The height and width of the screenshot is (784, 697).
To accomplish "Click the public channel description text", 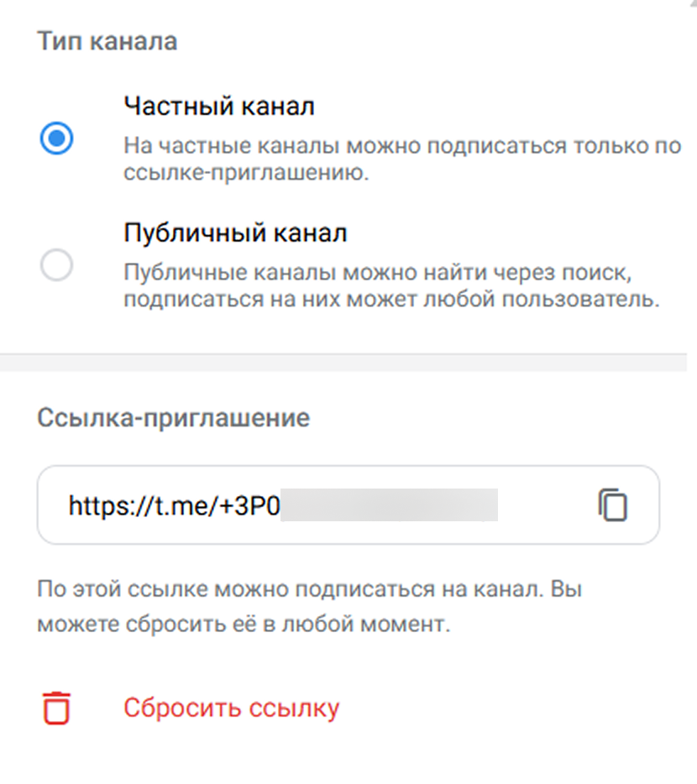I will (x=390, y=286).
